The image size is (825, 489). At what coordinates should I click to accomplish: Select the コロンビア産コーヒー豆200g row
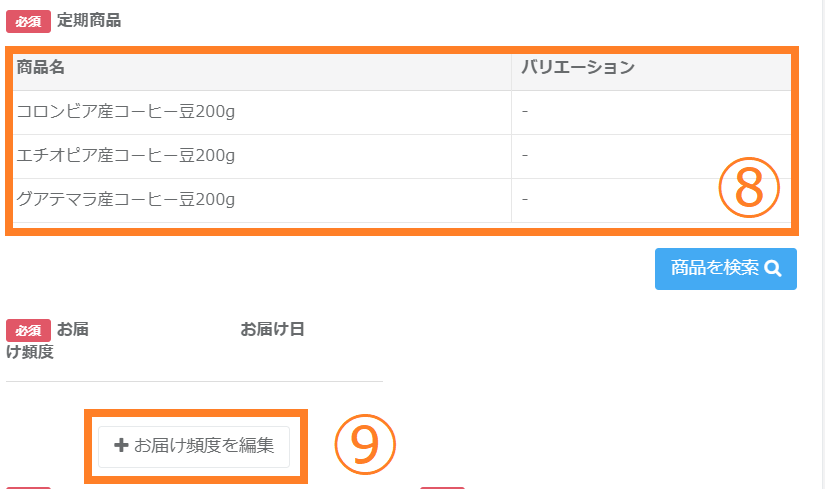126,112
